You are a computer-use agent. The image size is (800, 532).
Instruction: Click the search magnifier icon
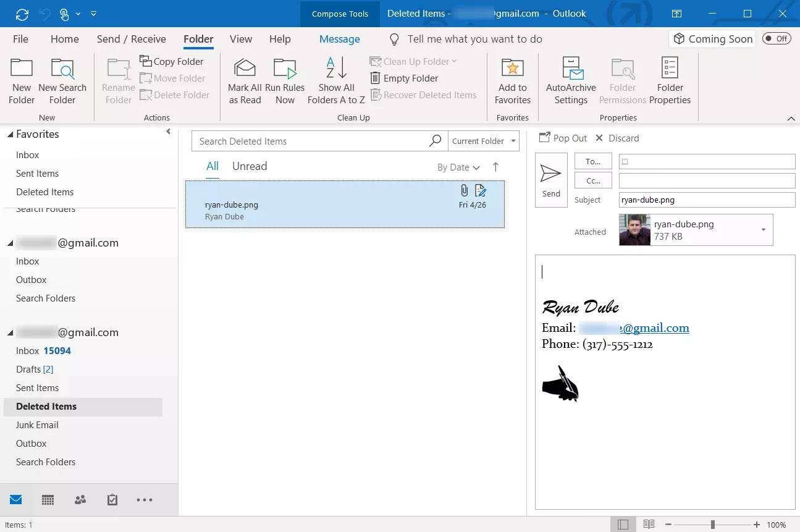point(436,141)
